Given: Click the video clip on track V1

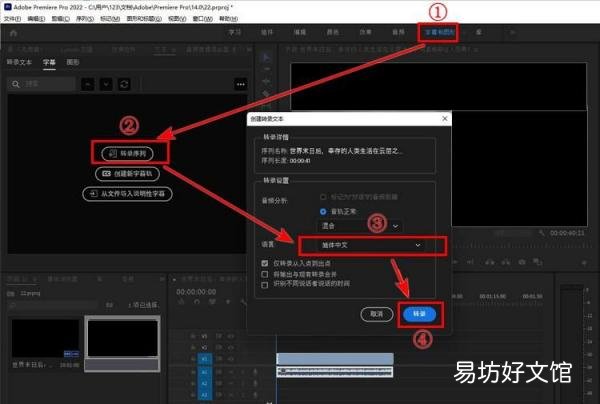Looking at the screenshot, I should (x=335, y=359).
